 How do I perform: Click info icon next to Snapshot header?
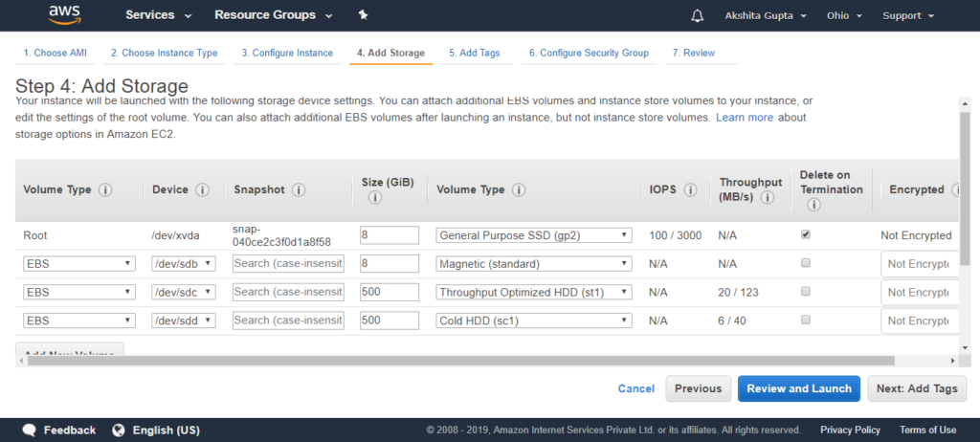click(299, 190)
